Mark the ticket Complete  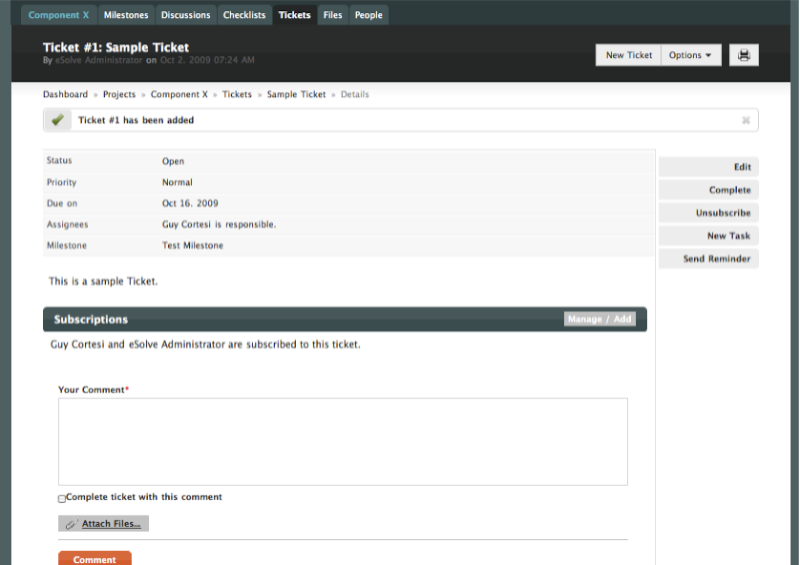(x=709, y=190)
